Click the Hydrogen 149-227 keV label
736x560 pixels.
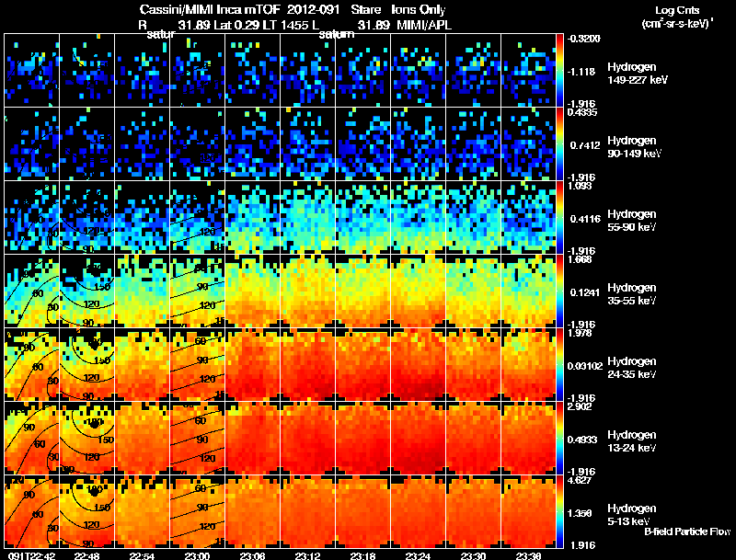point(638,74)
